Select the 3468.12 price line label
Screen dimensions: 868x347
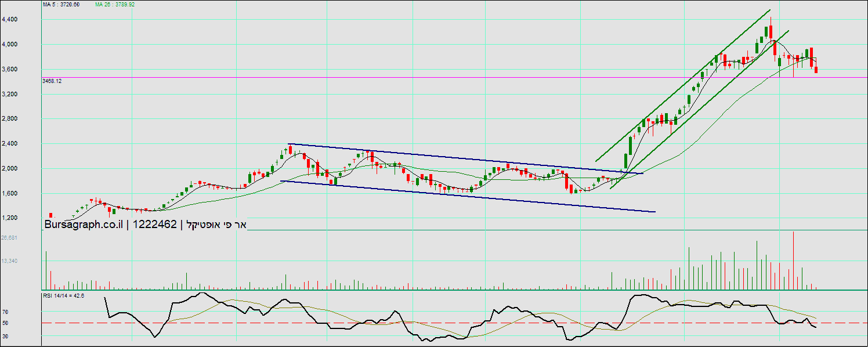pyautogui.click(x=52, y=81)
